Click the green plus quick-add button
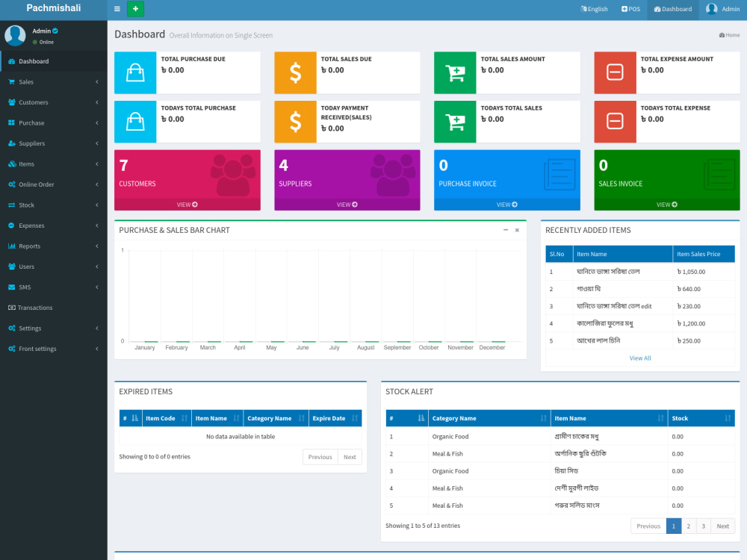The height and width of the screenshot is (560, 747). (136, 8)
